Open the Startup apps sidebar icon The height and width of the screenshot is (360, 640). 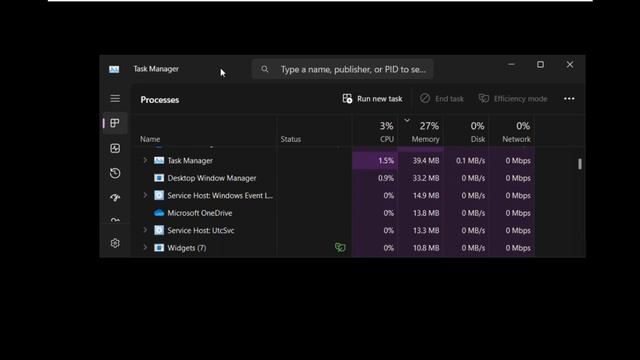[x=115, y=198]
